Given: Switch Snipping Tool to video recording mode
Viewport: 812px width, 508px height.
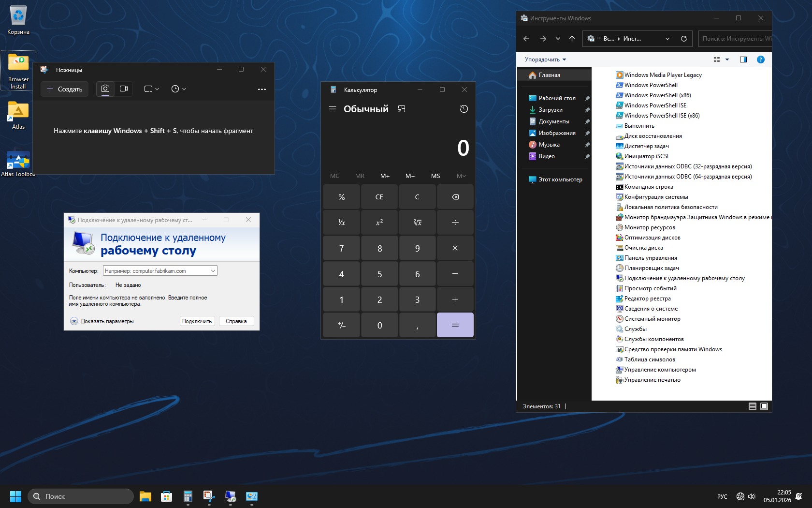Looking at the screenshot, I should click(124, 89).
